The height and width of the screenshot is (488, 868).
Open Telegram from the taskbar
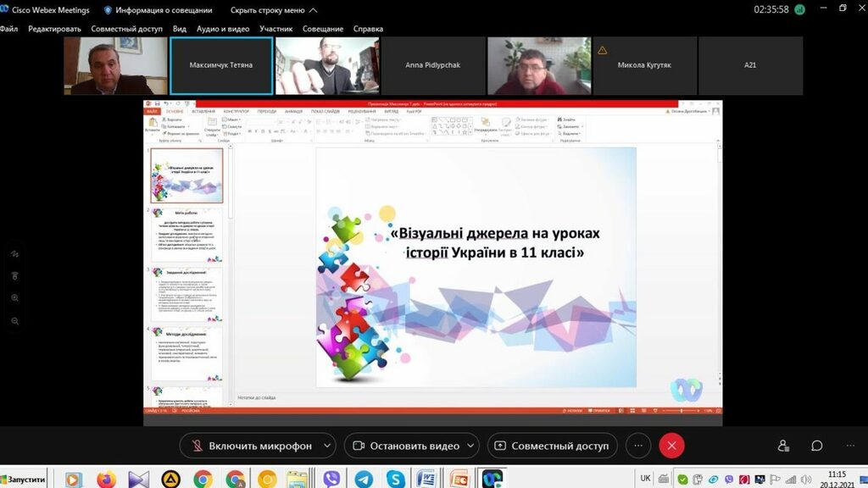[x=364, y=480]
